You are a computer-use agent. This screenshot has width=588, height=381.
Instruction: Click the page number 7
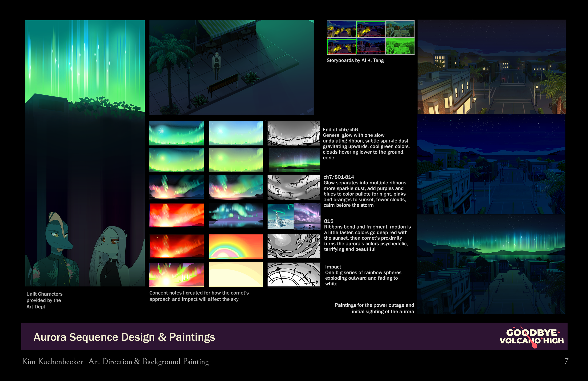pyautogui.click(x=566, y=361)
